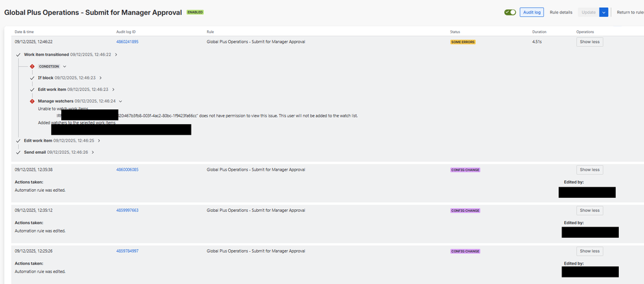Screen dimensions: 644x284
Task: Collapse the Manage watchers chevron
Action: [x=121, y=101]
